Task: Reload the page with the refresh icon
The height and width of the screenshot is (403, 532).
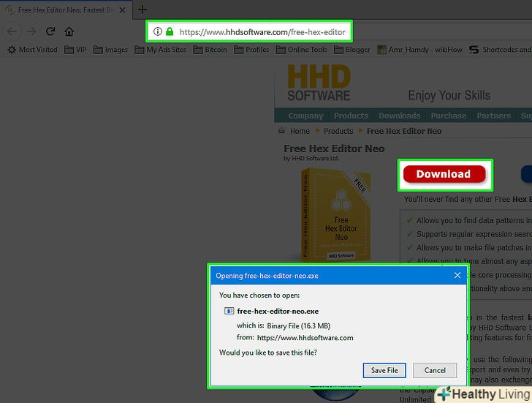Action: coord(50,31)
